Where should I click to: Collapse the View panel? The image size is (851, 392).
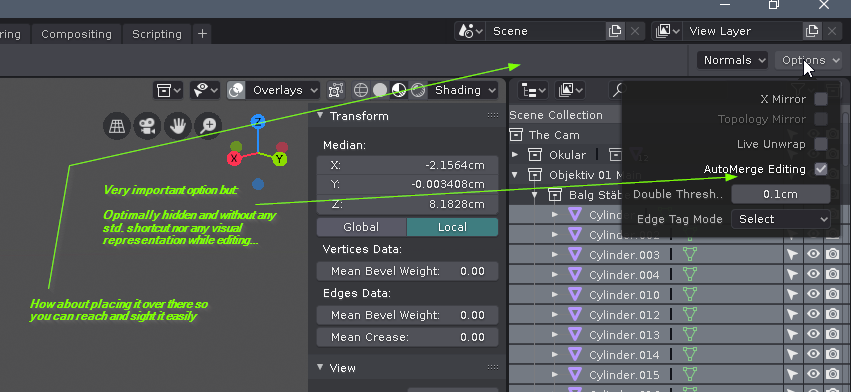[x=320, y=368]
